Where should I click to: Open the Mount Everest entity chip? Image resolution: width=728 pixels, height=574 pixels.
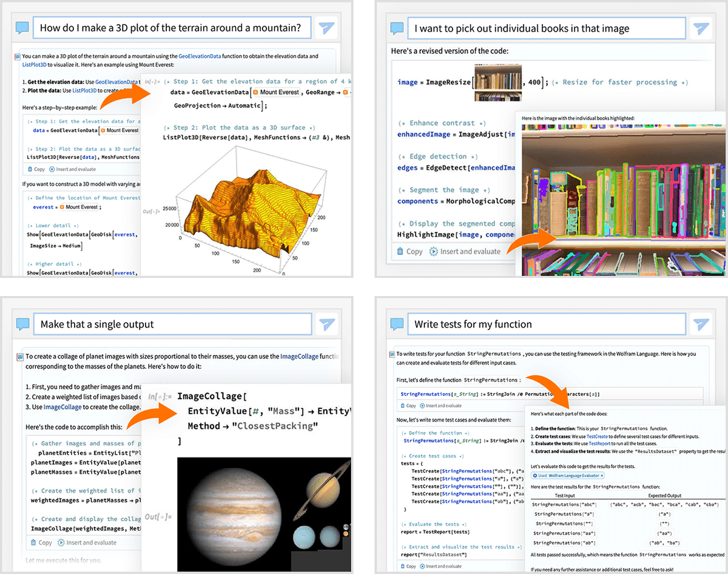[276, 92]
